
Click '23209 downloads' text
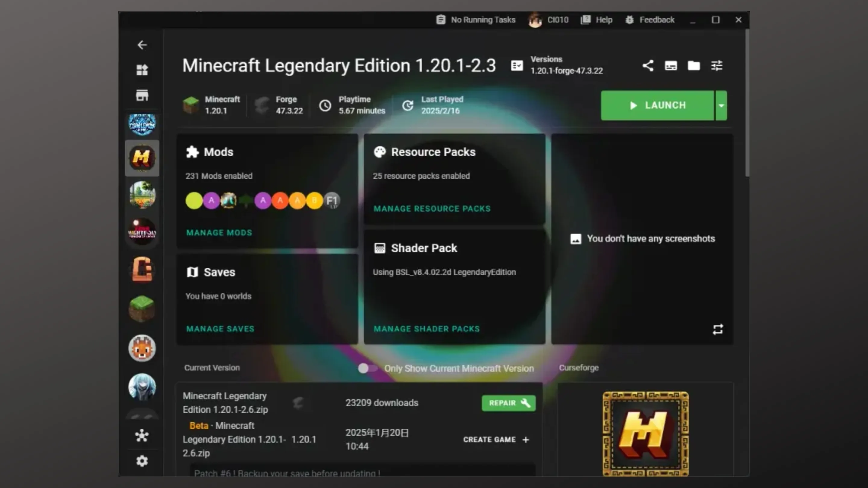(x=382, y=403)
